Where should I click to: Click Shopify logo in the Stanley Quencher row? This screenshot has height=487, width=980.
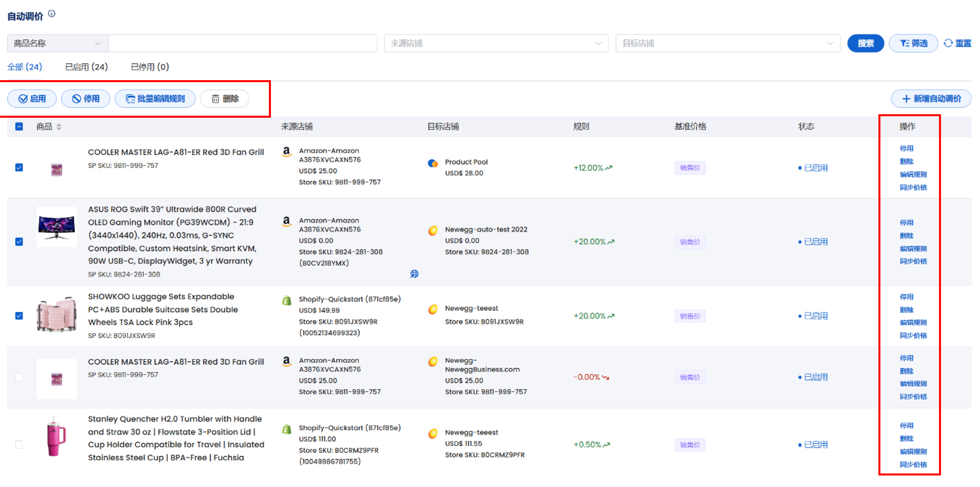click(286, 429)
